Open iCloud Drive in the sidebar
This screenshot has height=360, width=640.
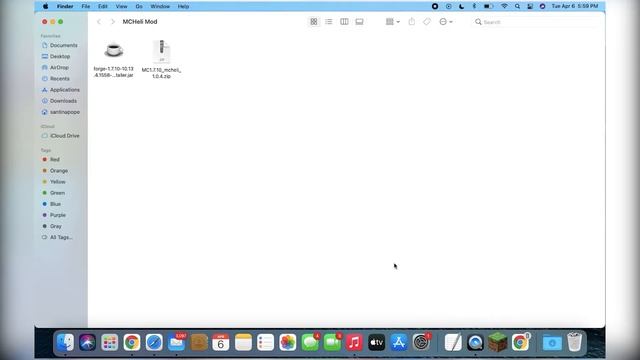[61, 136]
